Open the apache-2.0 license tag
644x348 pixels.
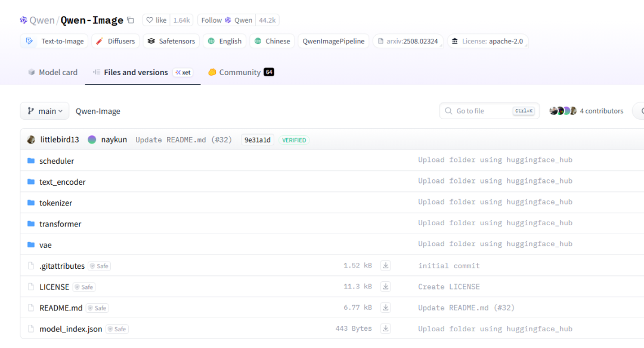tap(488, 41)
